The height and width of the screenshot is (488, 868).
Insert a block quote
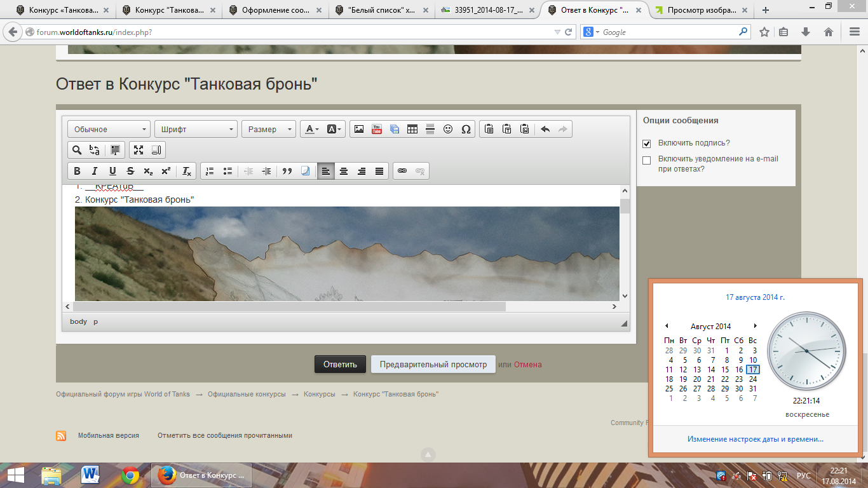coord(287,171)
